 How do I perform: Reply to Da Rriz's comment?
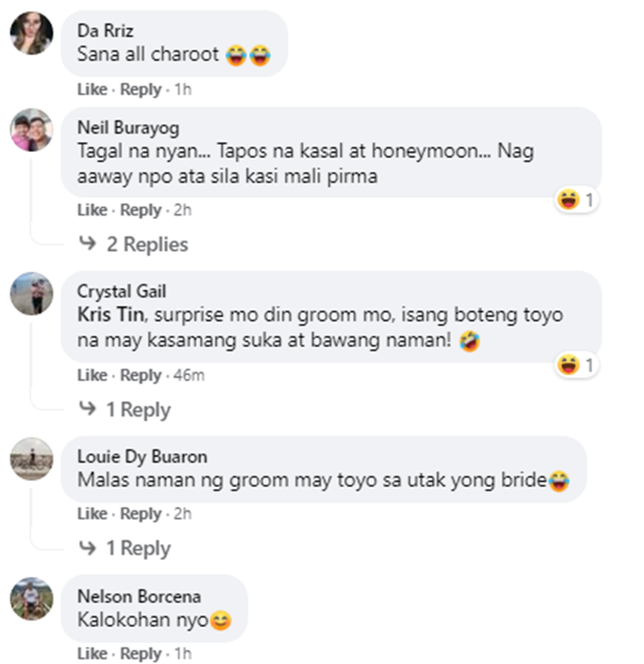point(141,89)
